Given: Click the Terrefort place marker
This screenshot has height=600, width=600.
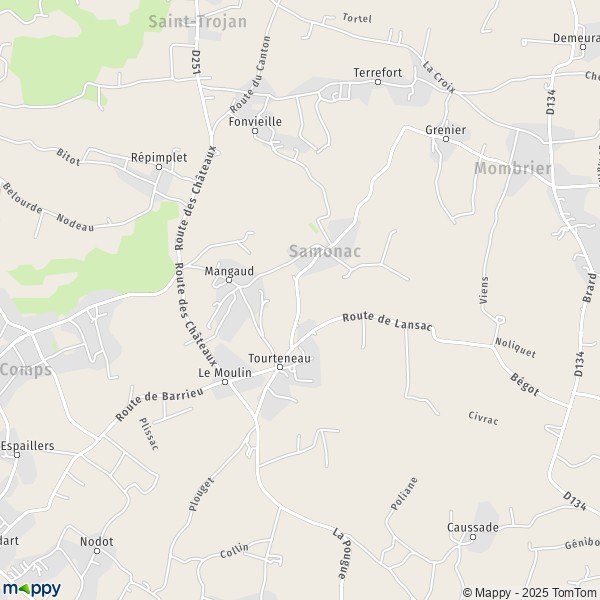Looking at the screenshot, I should click(378, 82).
